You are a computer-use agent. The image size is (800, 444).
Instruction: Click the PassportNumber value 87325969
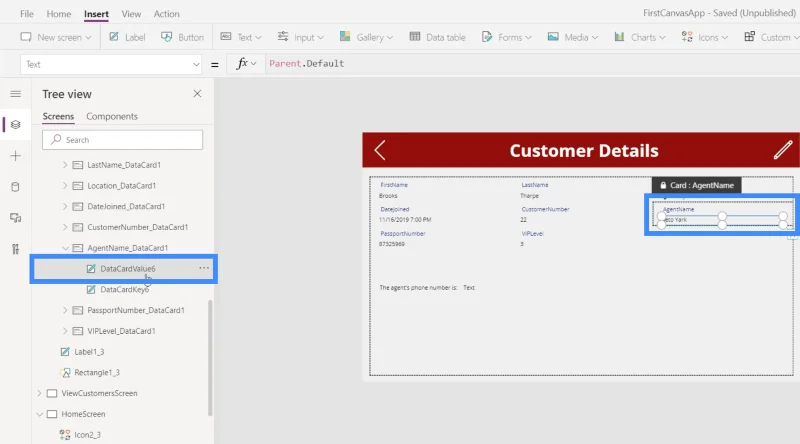pos(392,244)
